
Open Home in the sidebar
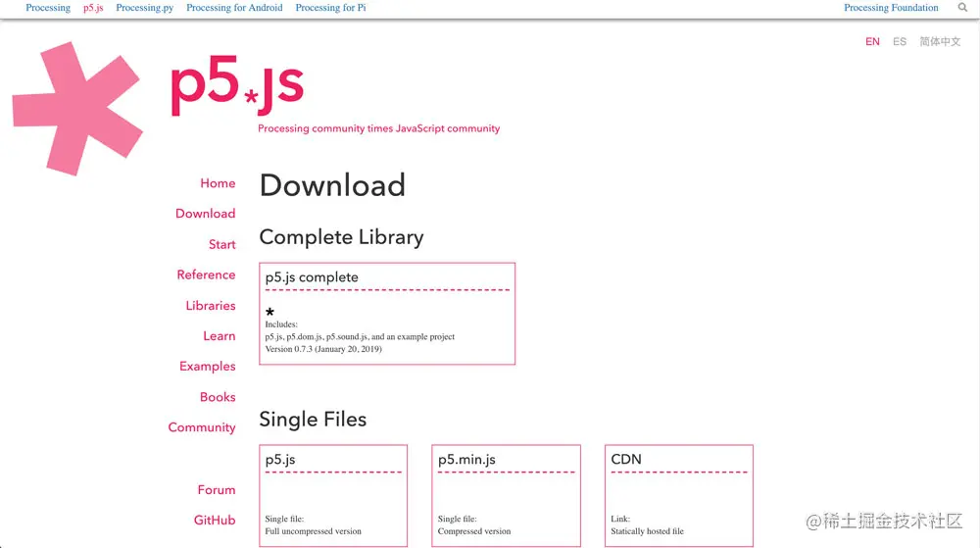point(218,183)
